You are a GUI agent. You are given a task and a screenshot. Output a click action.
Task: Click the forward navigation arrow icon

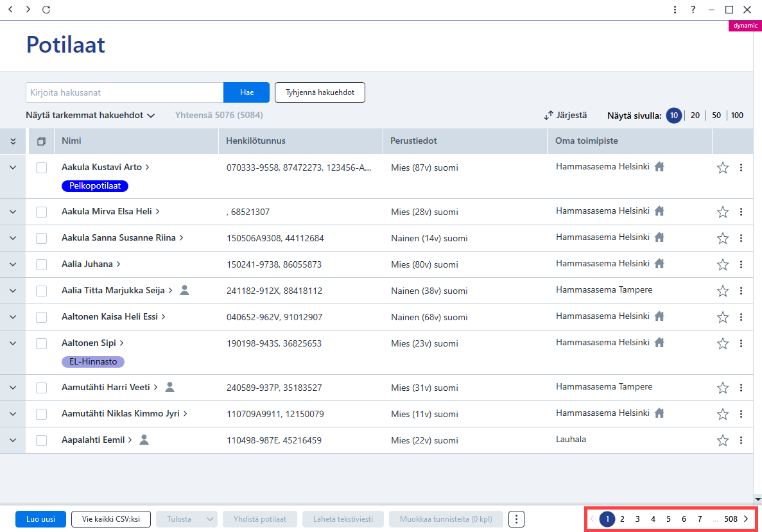(28, 9)
